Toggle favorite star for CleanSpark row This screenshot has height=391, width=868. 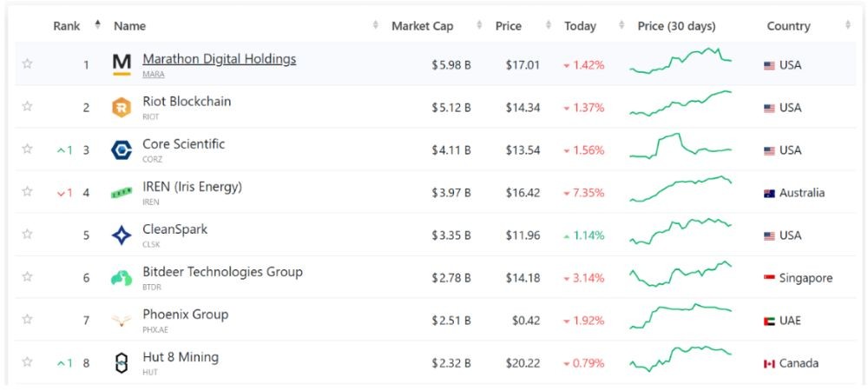[x=27, y=235]
